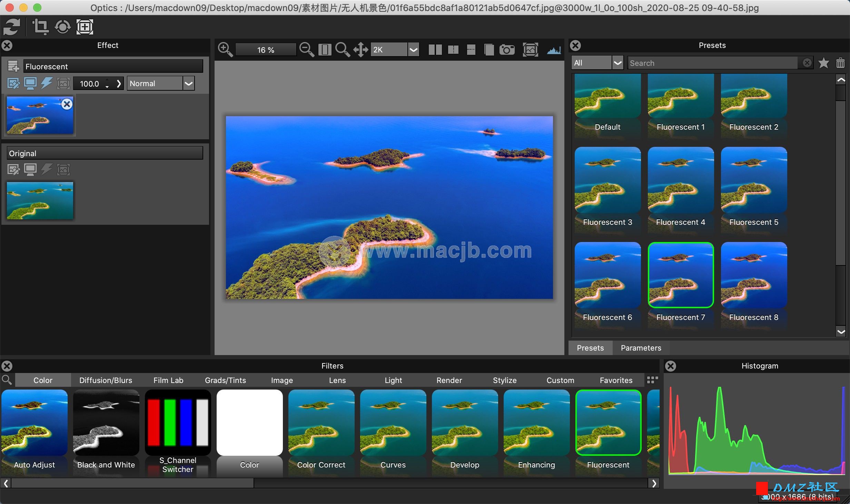Click the target circle toolbar icon
This screenshot has height=504, width=850.
point(62,27)
